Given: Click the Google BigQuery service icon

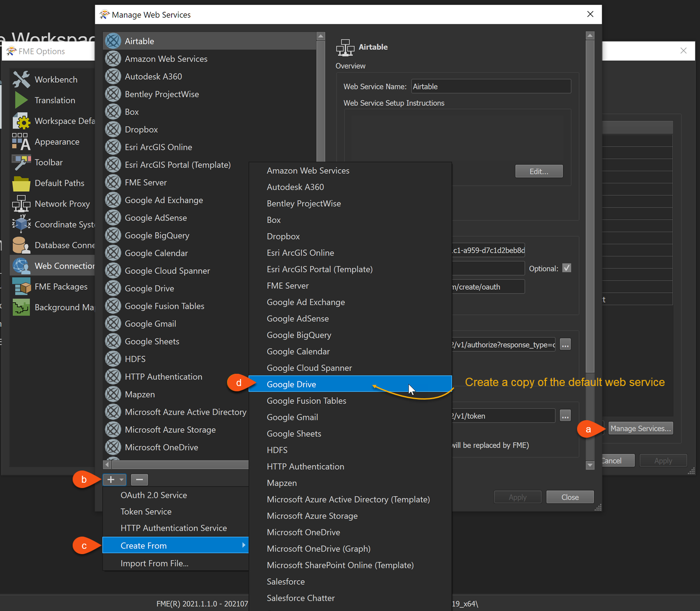Looking at the screenshot, I should 113,235.
